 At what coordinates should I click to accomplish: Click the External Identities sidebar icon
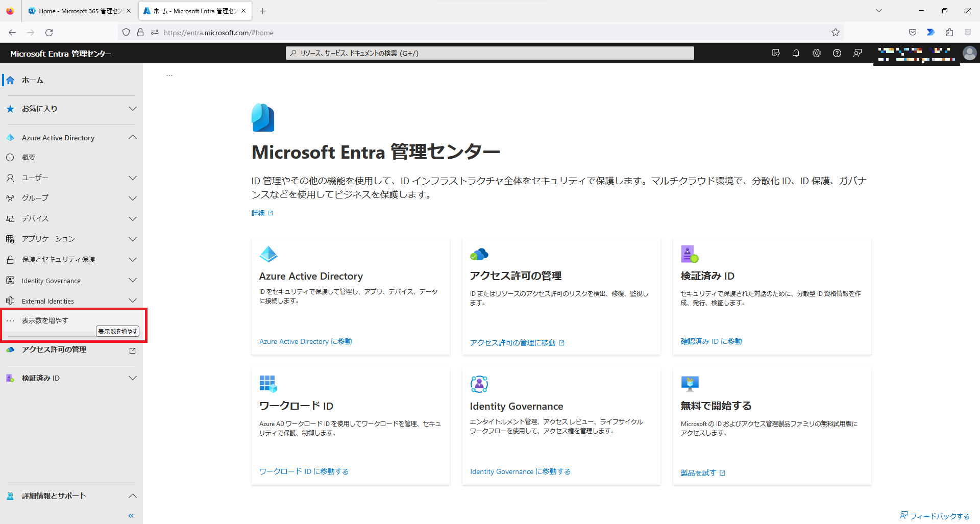click(x=10, y=301)
